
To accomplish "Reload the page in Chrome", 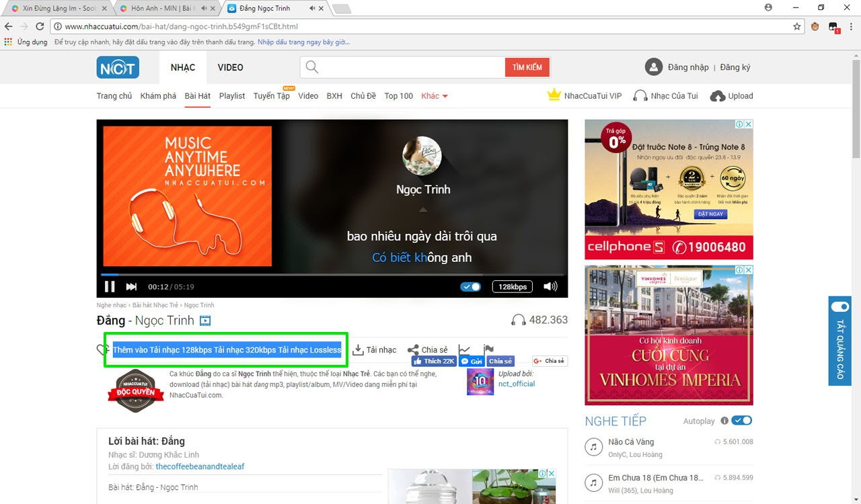I will pyautogui.click(x=40, y=26).
